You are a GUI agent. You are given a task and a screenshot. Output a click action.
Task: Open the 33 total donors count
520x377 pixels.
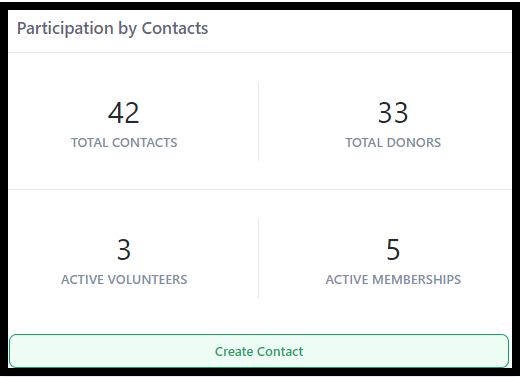393,113
